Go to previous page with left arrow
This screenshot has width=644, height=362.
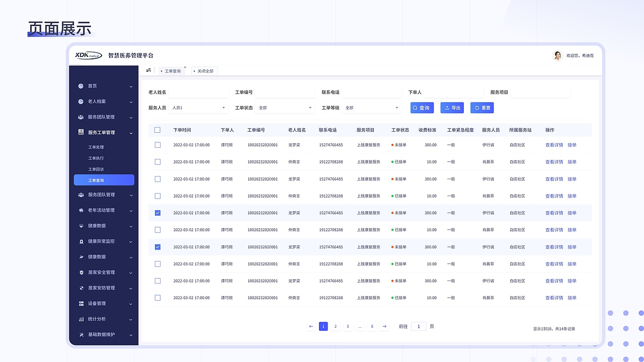[x=311, y=326]
